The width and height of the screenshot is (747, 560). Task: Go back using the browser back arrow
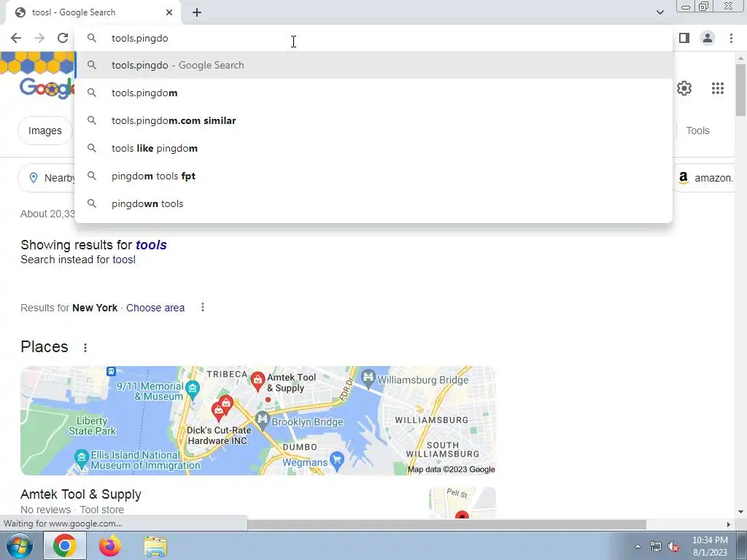point(16,38)
